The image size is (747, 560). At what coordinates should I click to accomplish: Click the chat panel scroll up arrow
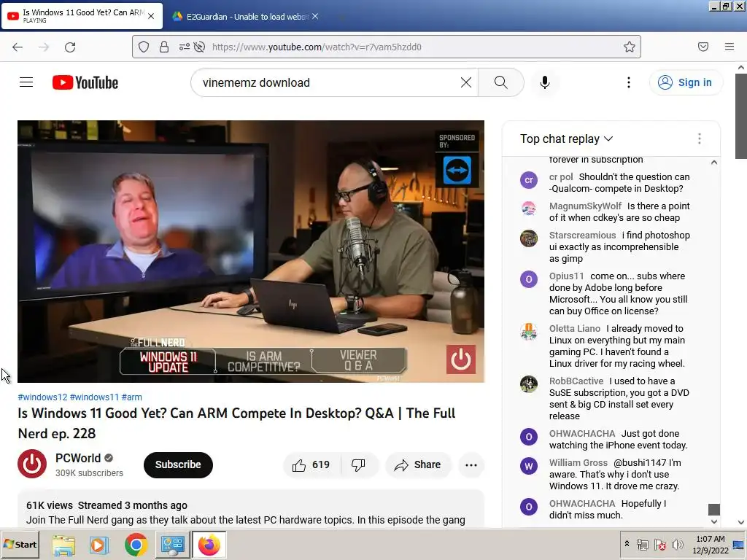(x=713, y=163)
